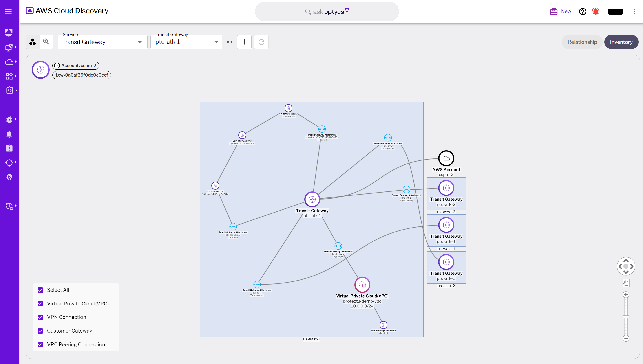The width and height of the screenshot is (643, 364).
Task: Uncheck the Select All checkbox
Action: point(40,290)
